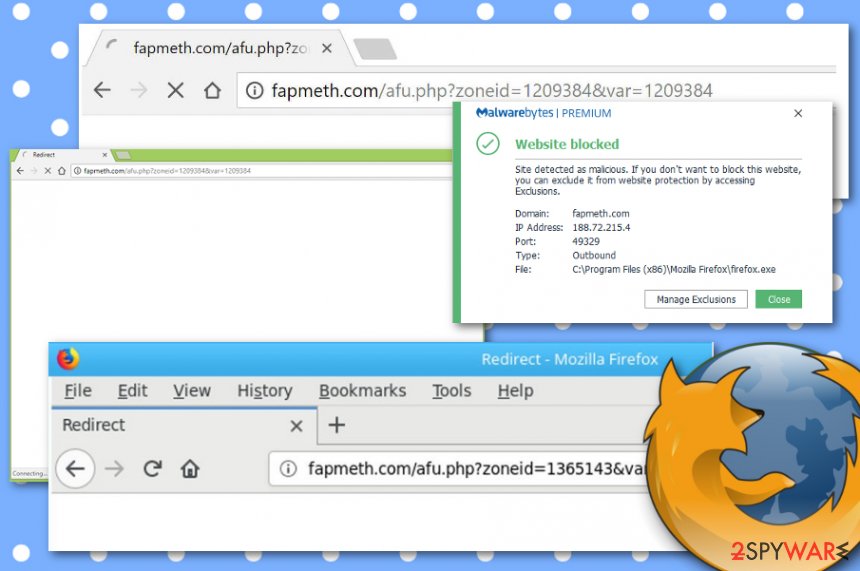Screen dimensions: 860x571
Task: Open the Tools menu in Firefox
Action: point(451,391)
